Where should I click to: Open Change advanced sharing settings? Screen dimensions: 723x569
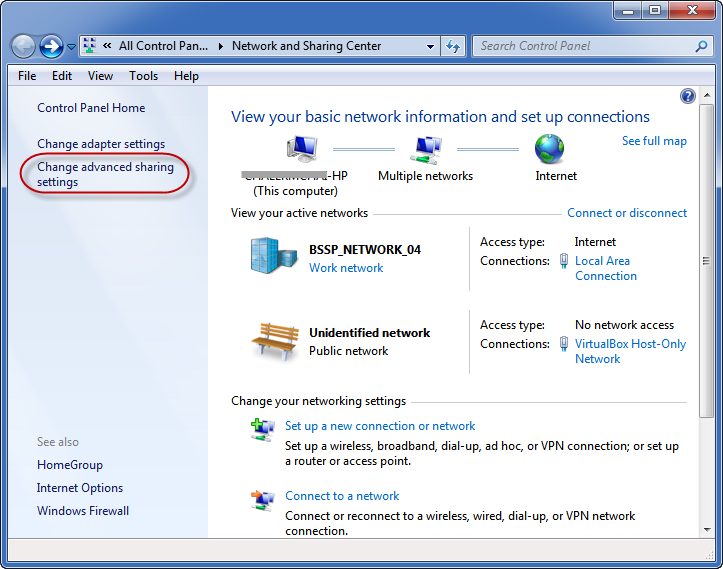(x=105, y=174)
